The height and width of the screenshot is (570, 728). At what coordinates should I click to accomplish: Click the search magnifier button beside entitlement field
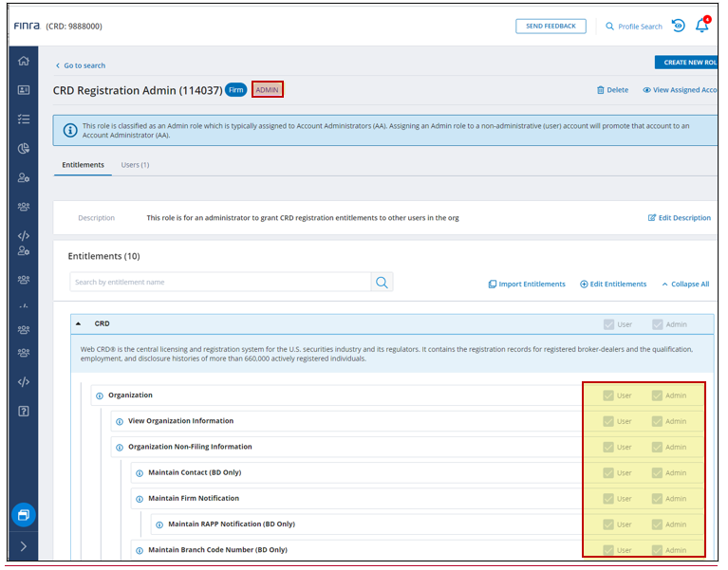(382, 283)
